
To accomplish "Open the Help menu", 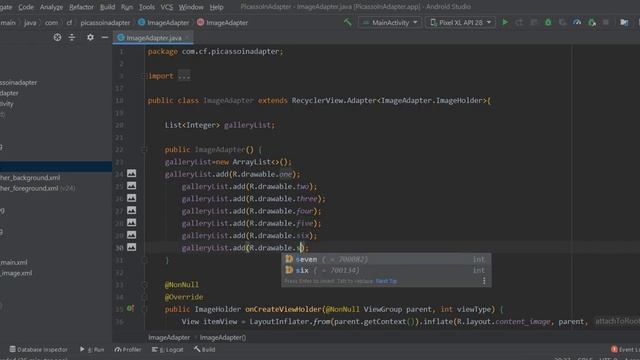I will [216, 7].
